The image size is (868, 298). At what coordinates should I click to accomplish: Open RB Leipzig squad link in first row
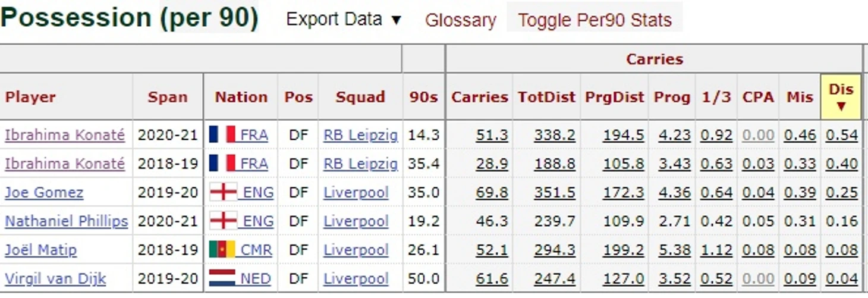(x=360, y=135)
